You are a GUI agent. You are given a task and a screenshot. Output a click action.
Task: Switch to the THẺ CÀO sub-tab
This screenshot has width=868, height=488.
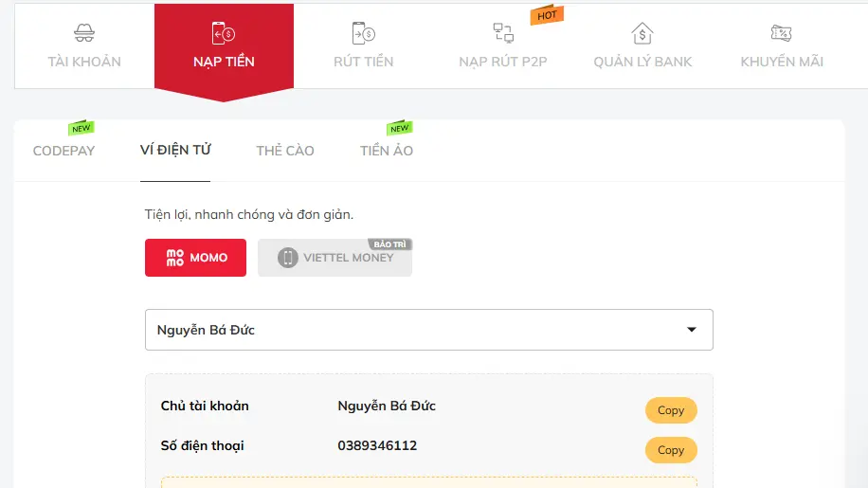tap(285, 151)
